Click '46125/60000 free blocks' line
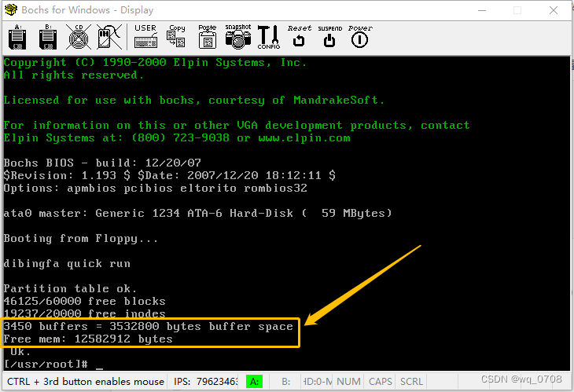The width and height of the screenshot is (574, 392). (x=85, y=302)
